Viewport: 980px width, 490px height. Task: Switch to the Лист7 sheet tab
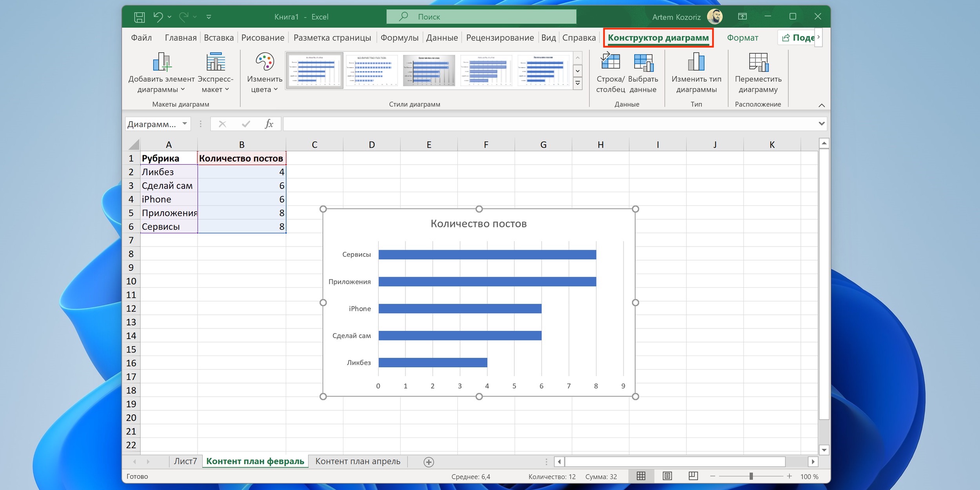point(185,461)
